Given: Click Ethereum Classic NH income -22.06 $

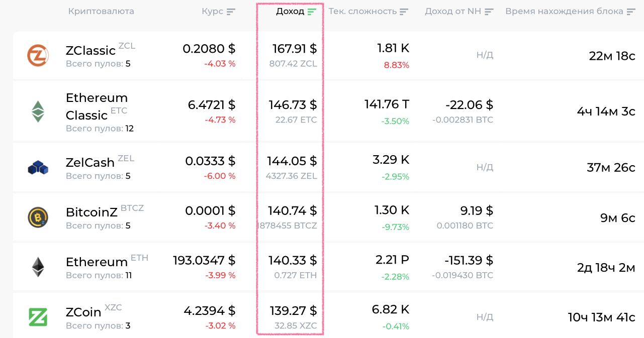Looking at the screenshot, I should [x=469, y=105].
